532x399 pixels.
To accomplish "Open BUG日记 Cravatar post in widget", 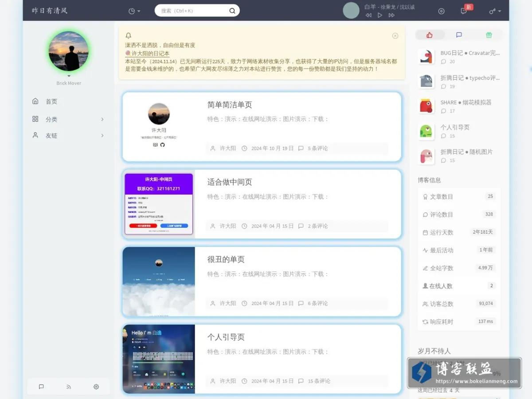I will pos(470,53).
